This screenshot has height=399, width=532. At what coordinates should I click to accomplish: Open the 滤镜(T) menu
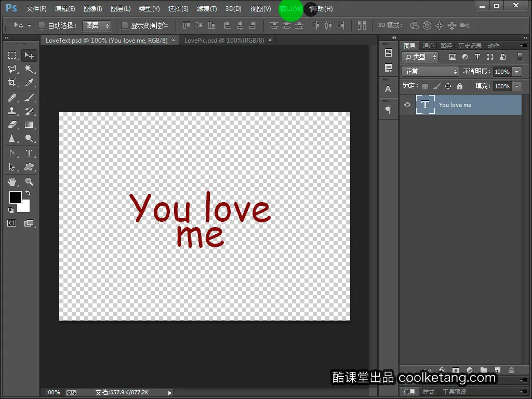click(x=207, y=9)
